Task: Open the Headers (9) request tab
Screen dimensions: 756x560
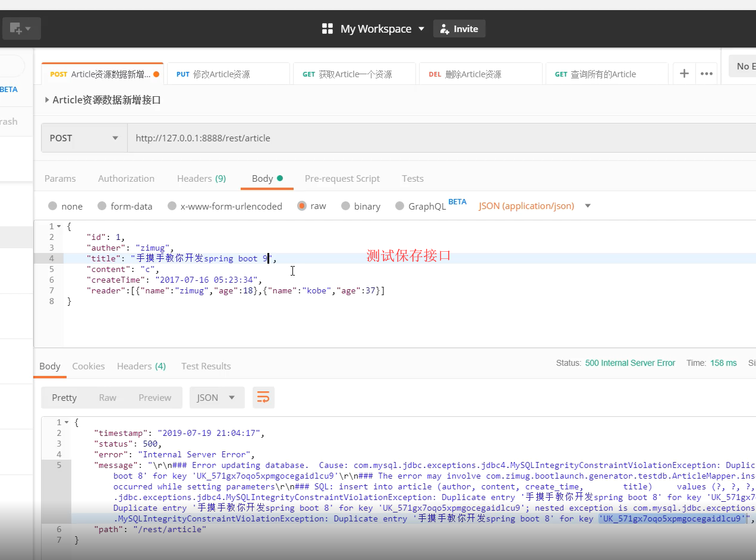Action: [201, 178]
